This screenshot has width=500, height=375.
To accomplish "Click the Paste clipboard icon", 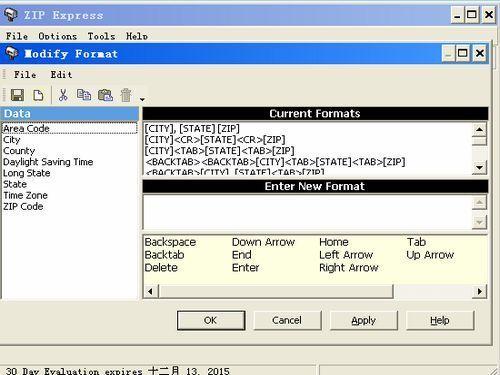I will 105,95.
